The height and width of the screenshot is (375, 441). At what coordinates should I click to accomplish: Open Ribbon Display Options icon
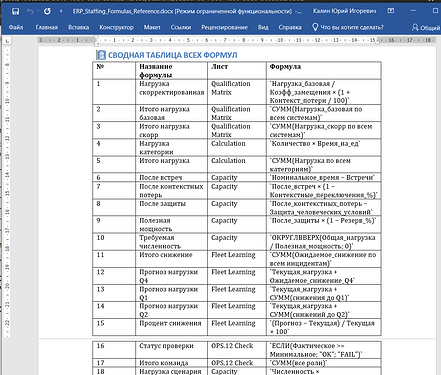tap(391, 11)
